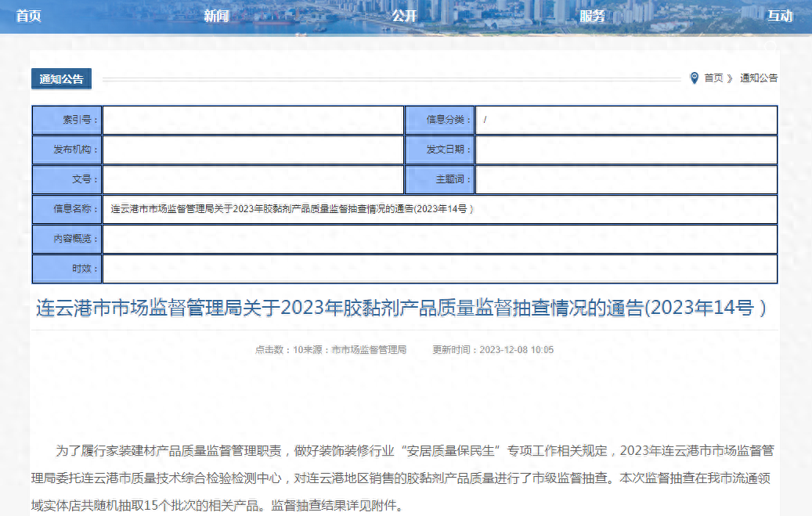Go to the 新闻 navigation tab
Viewport: 812px width, 516px height.
[216, 16]
